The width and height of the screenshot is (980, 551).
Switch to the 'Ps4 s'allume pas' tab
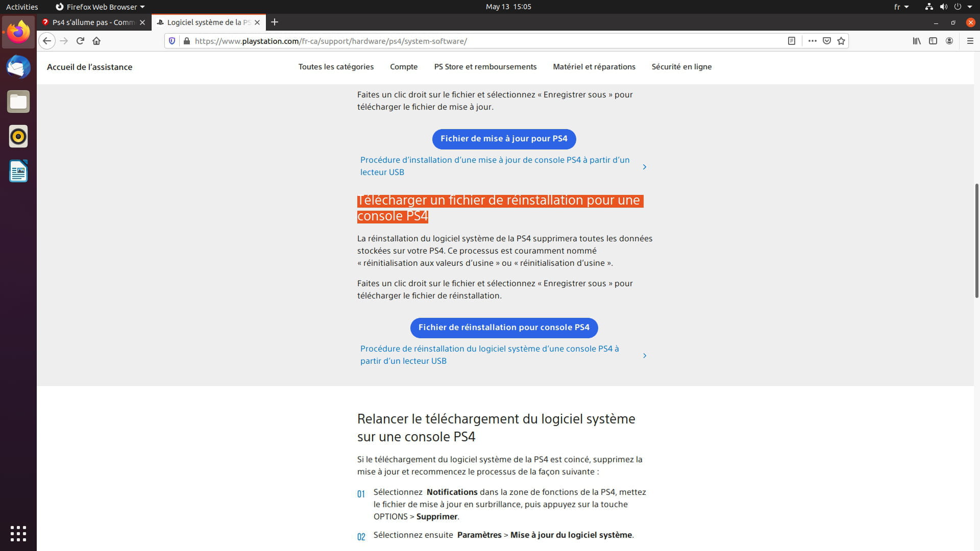click(x=93, y=22)
